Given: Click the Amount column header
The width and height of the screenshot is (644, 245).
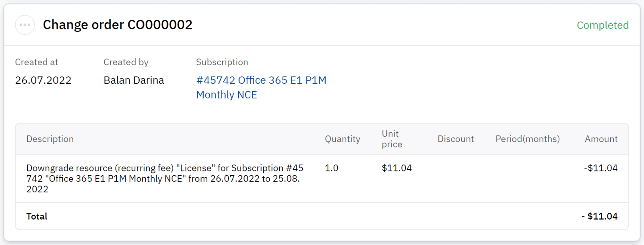Looking at the screenshot, I should point(601,139).
